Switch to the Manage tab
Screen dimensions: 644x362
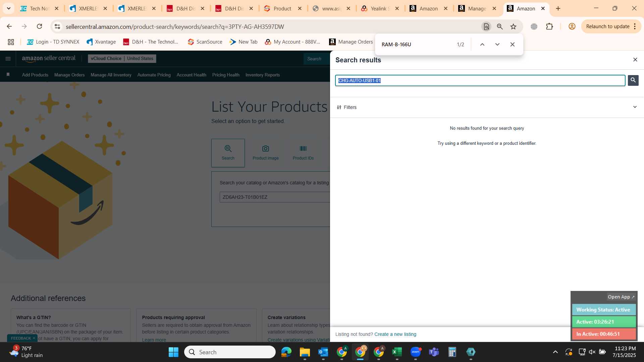pyautogui.click(x=477, y=8)
